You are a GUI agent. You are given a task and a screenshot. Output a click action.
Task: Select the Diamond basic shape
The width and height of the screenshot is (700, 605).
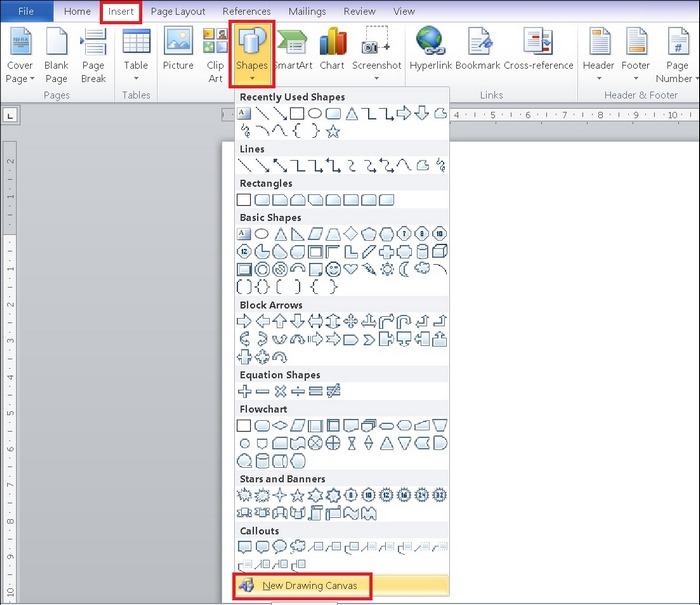(x=351, y=234)
